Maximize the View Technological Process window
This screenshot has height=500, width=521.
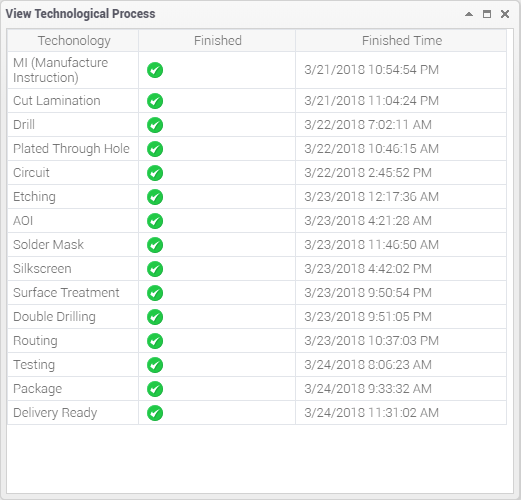tap(487, 14)
